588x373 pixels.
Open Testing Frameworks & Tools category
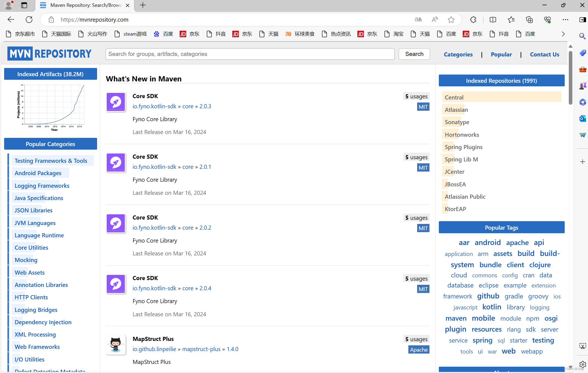click(51, 161)
